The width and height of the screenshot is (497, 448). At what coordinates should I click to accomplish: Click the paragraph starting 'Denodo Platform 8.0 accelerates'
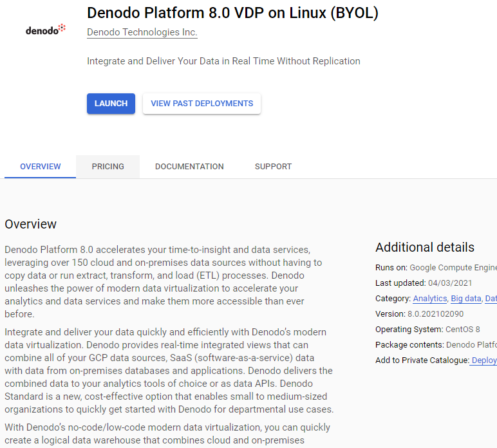164,282
